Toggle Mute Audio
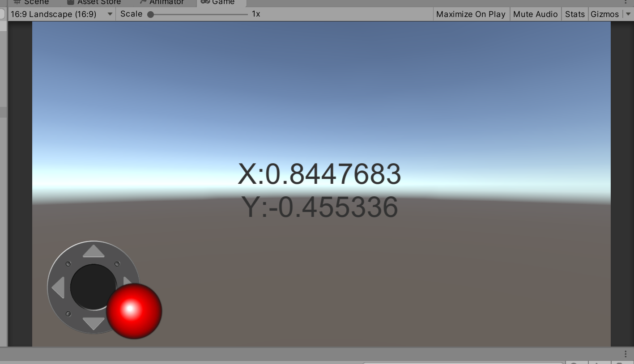 [x=535, y=14]
